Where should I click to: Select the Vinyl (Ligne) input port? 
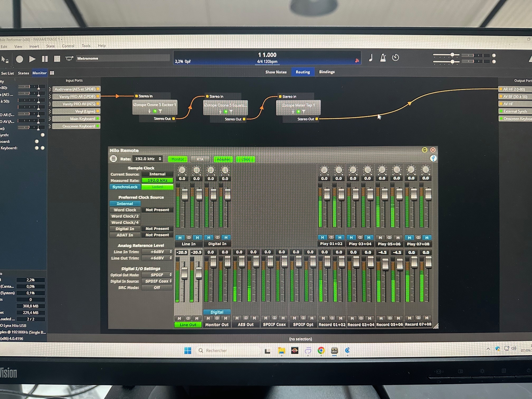point(76,111)
